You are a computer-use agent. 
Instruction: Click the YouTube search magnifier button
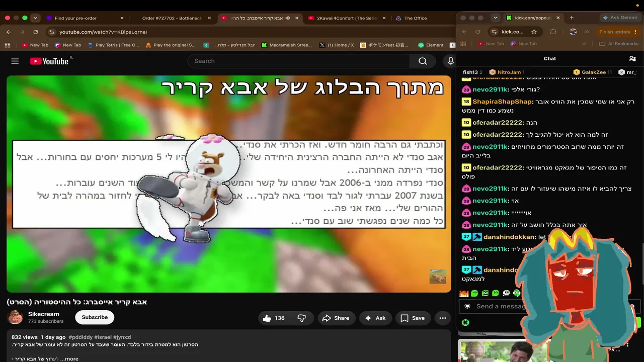click(x=423, y=61)
